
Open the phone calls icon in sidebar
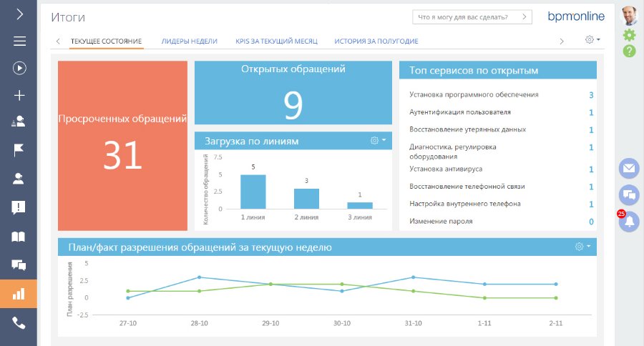pyautogui.click(x=19, y=323)
